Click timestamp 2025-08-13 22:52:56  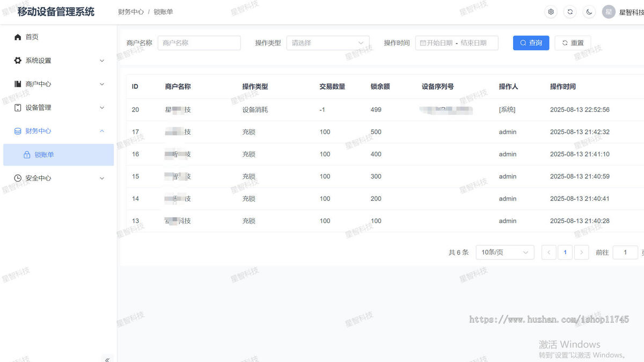pyautogui.click(x=580, y=110)
